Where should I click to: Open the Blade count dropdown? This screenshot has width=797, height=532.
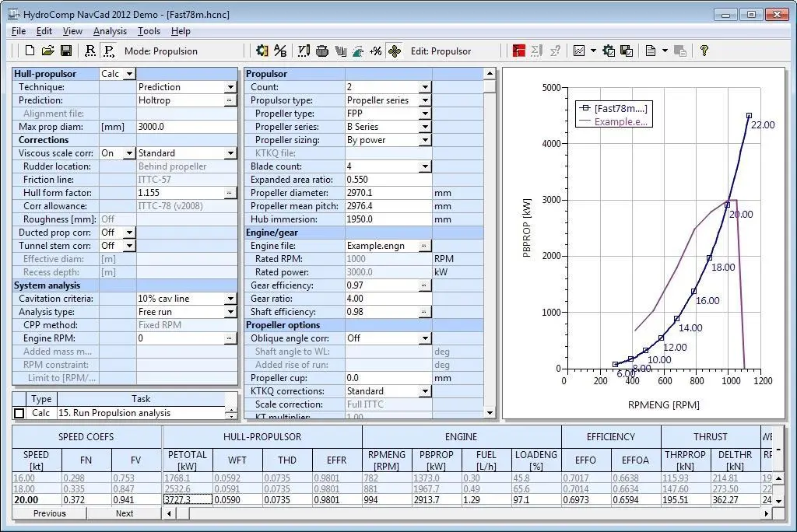pyautogui.click(x=426, y=166)
